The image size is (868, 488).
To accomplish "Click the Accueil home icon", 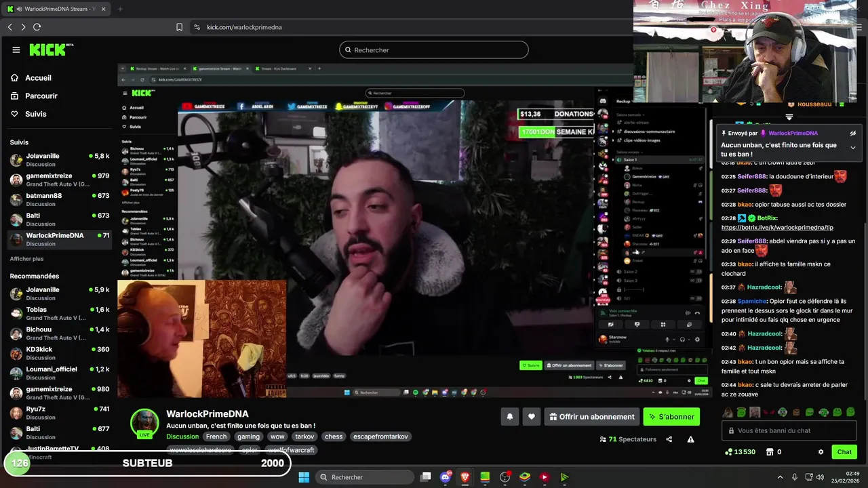I will click(x=15, y=78).
